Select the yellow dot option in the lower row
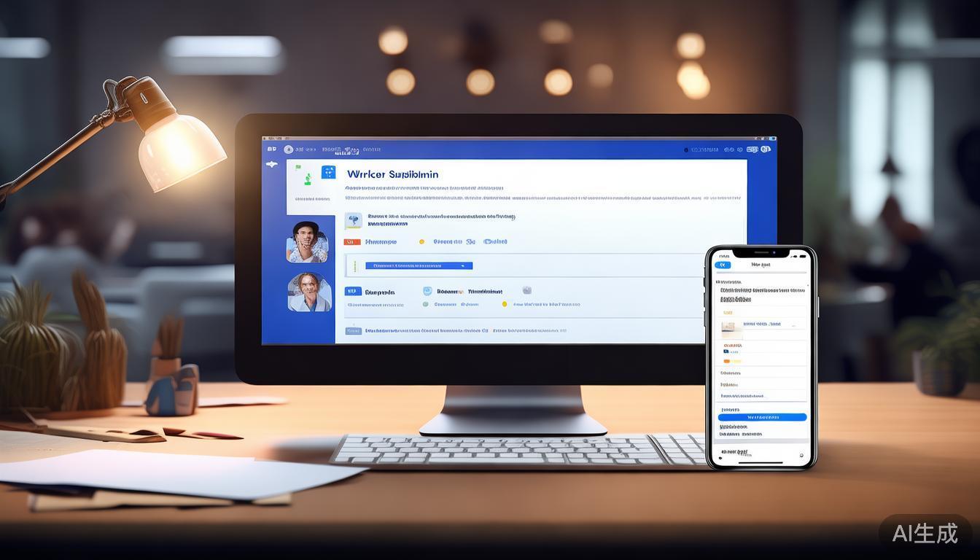This screenshot has height=560, width=980. (x=504, y=304)
